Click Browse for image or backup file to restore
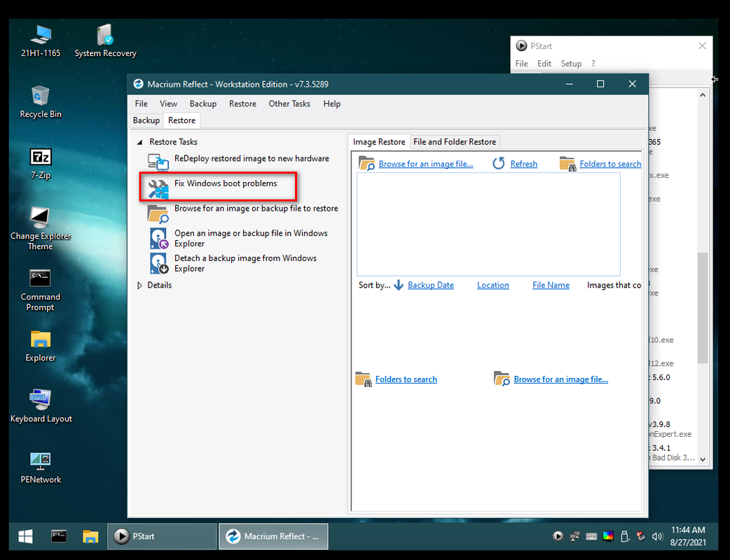This screenshot has height=560, width=730. (x=256, y=209)
